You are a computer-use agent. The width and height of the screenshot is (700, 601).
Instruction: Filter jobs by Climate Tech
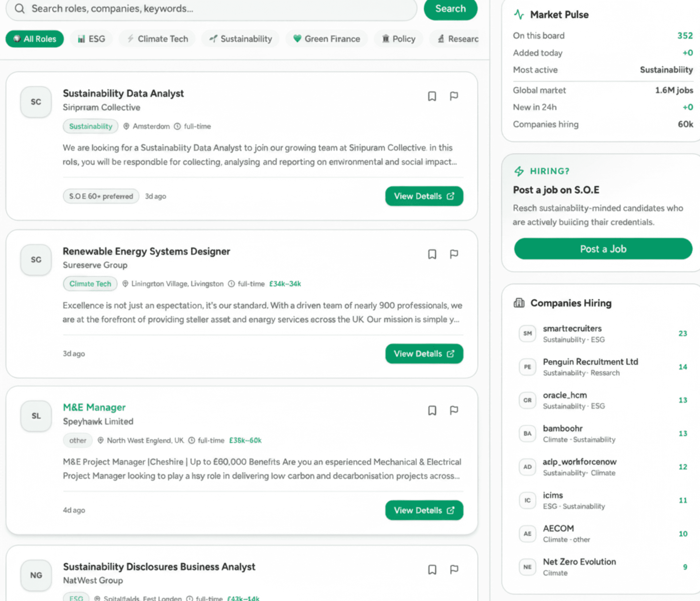pyautogui.click(x=157, y=39)
